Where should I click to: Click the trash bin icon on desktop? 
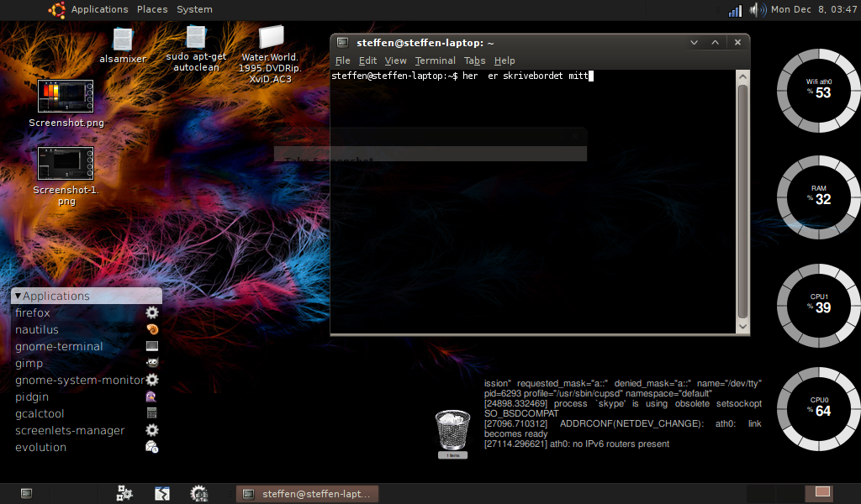tap(452, 431)
